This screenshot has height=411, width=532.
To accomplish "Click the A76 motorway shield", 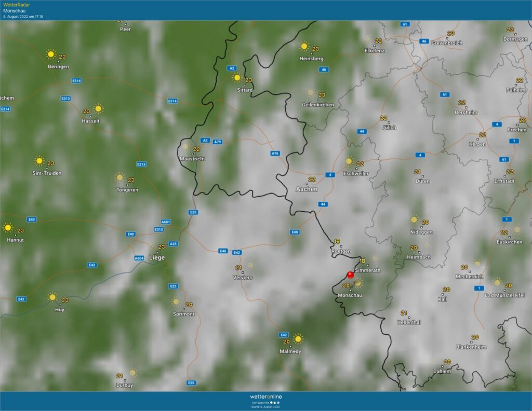I will pyautogui.click(x=275, y=154).
